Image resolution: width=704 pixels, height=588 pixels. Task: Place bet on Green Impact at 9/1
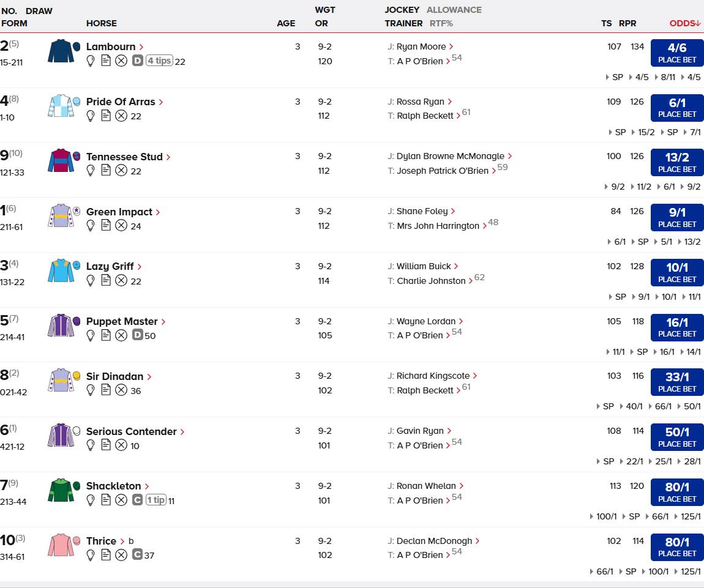click(677, 217)
